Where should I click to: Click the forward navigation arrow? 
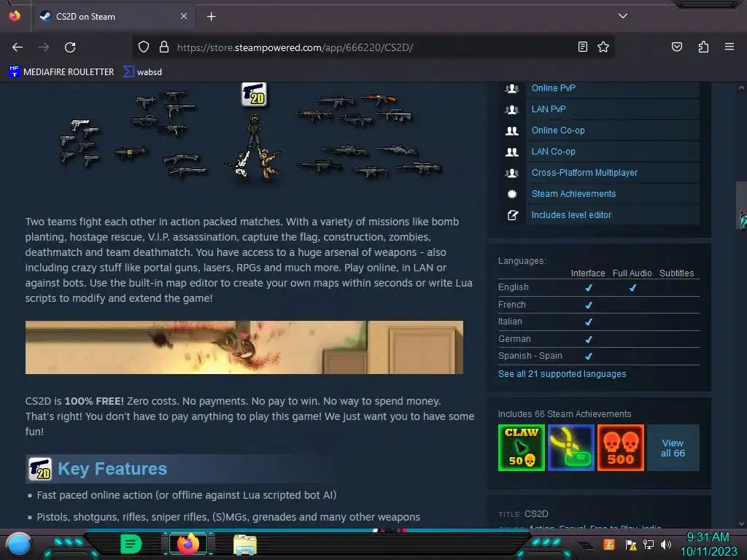pos(44,47)
